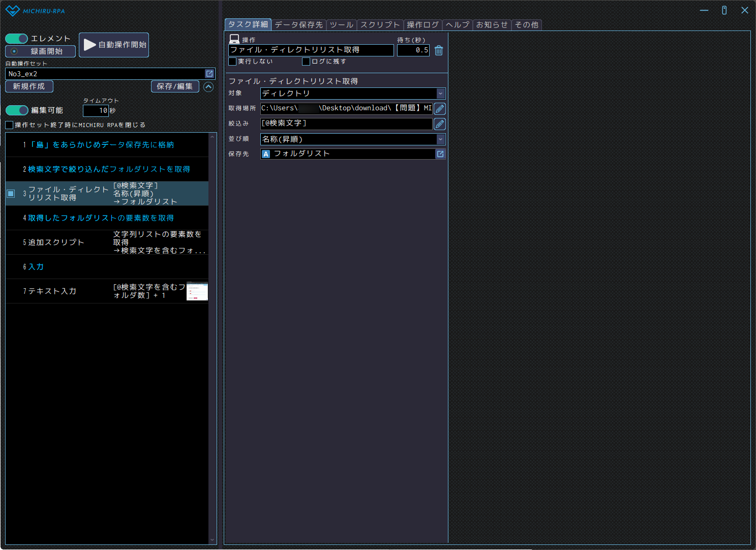756x550 pixels.
Task: Click the 待ち(秒) input field
Action: point(413,50)
